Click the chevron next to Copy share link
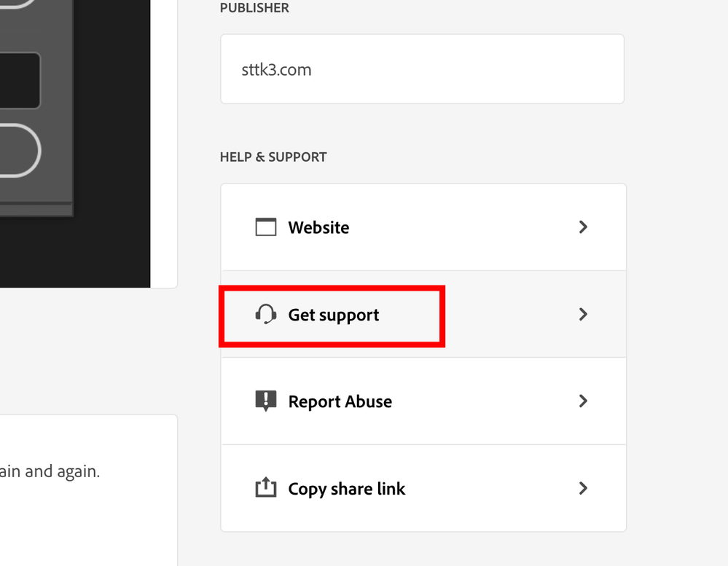 click(583, 488)
